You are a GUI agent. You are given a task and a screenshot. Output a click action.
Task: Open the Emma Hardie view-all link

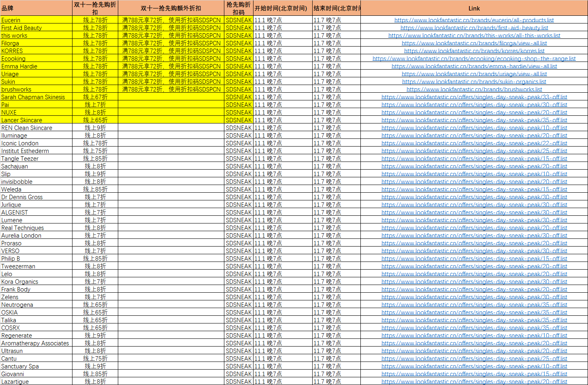(x=474, y=66)
